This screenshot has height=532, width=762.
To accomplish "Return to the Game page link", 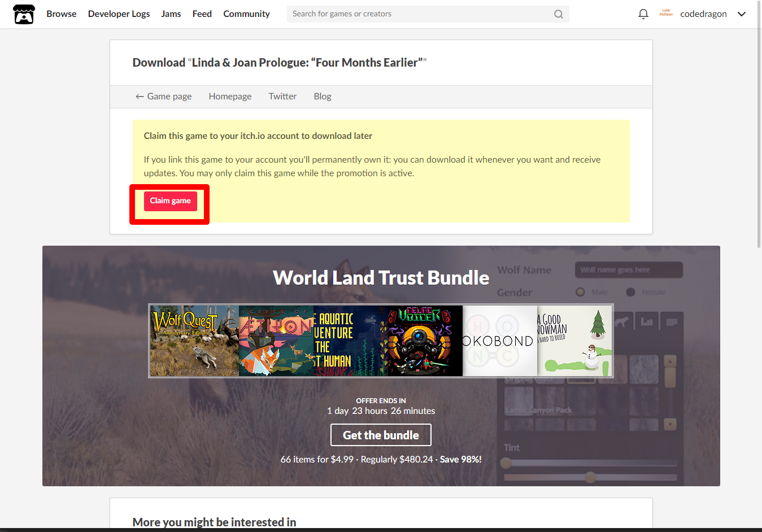I will point(163,97).
